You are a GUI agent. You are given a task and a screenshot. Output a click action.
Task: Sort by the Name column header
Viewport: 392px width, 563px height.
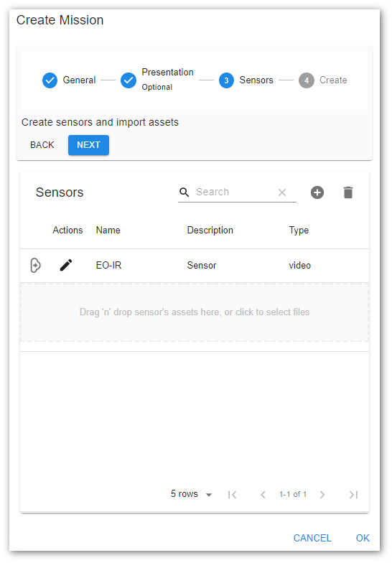108,230
